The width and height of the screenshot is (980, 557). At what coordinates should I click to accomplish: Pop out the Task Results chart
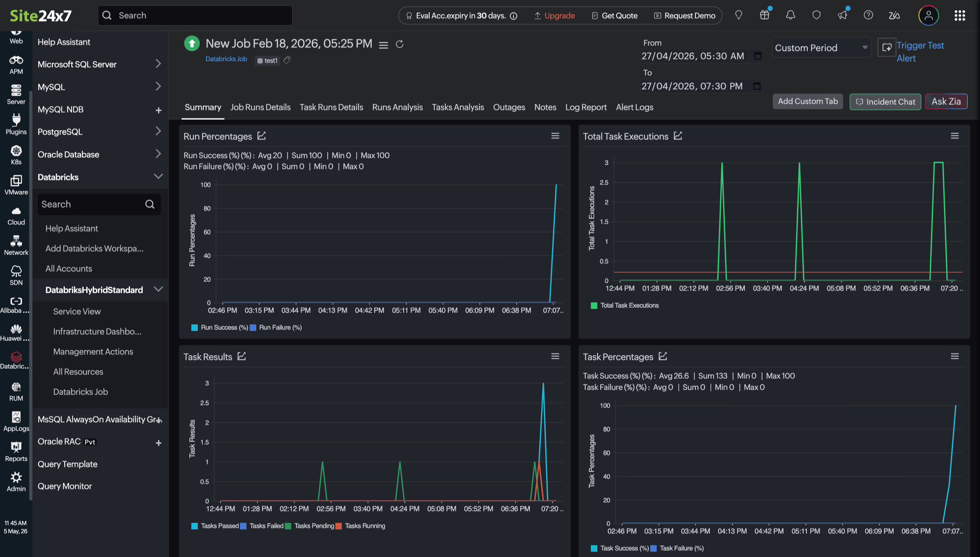point(241,356)
